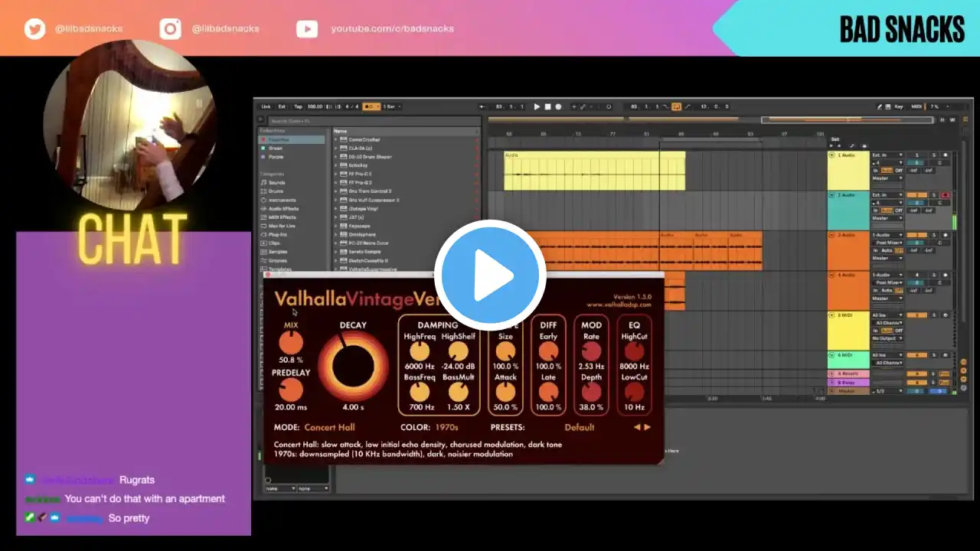
Task: Collapse the 1 Audio track with fold button
Action: click(x=832, y=155)
